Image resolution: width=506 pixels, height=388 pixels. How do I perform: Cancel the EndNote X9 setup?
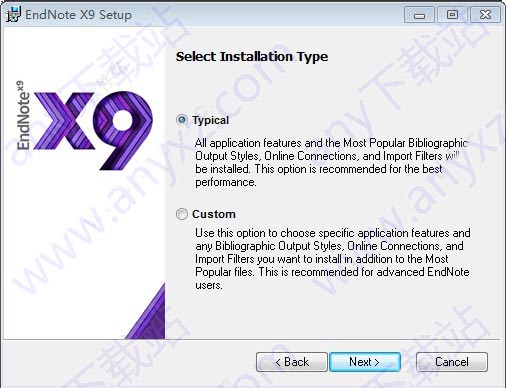[452, 362]
